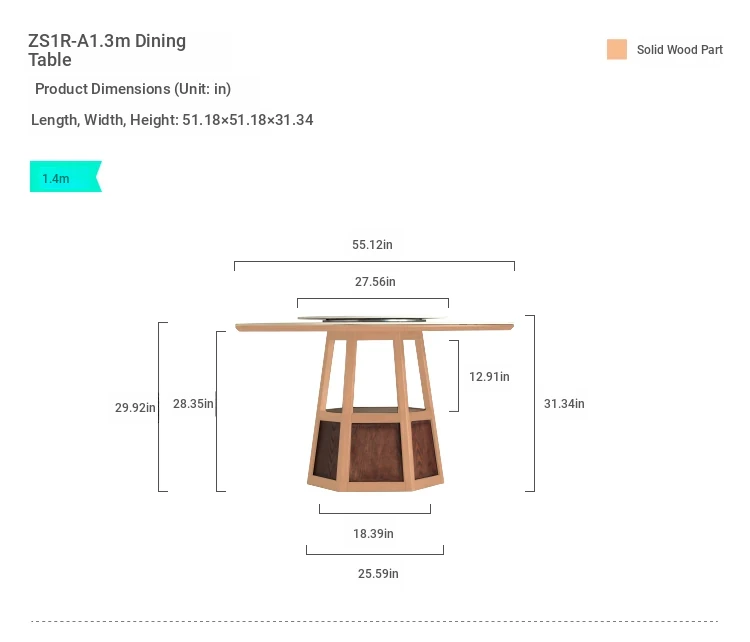Image resolution: width=750 pixels, height=642 pixels.
Task: Click the 31.34in overall height label
Action: click(564, 403)
